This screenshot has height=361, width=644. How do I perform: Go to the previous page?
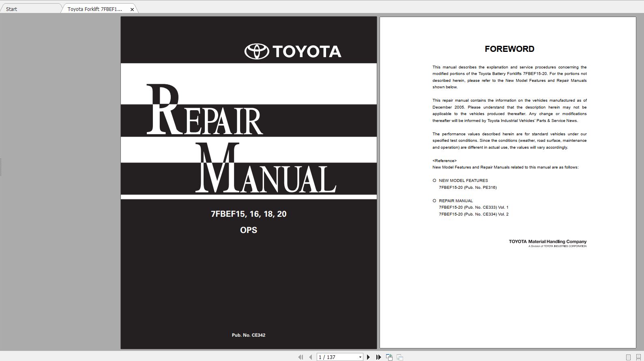(310, 357)
